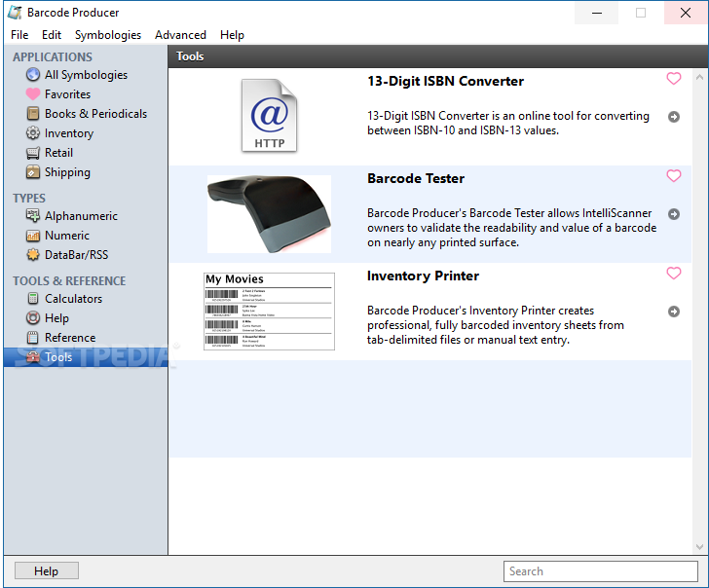Close the Barcode Producer window

click(x=685, y=13)
